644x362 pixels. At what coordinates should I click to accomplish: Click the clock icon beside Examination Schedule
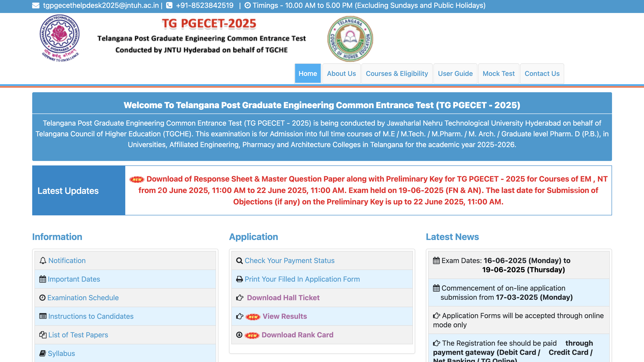pos(42,298)
